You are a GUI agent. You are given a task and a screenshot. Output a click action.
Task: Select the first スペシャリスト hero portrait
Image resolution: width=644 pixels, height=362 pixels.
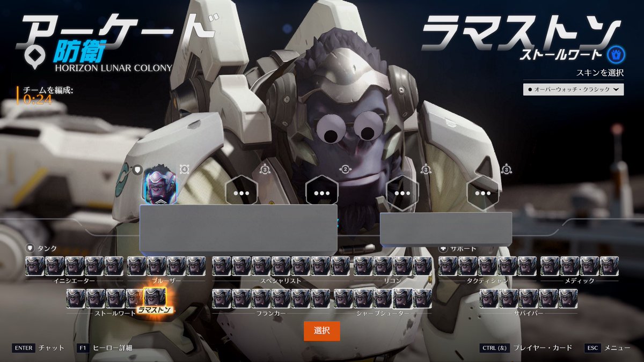tap(222, 266)
